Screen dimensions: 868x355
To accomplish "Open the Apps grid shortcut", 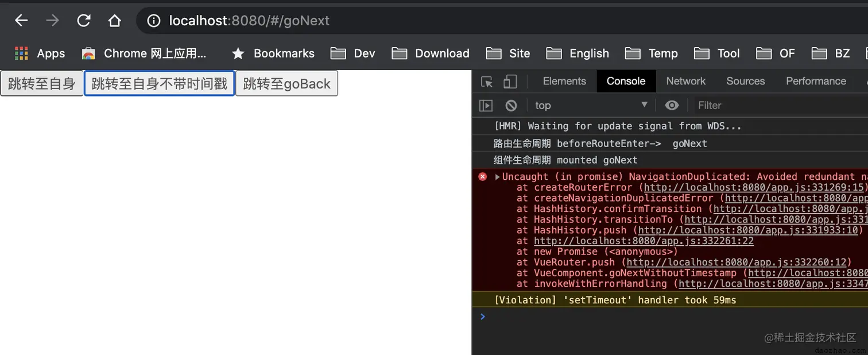I will pos(40,53).
